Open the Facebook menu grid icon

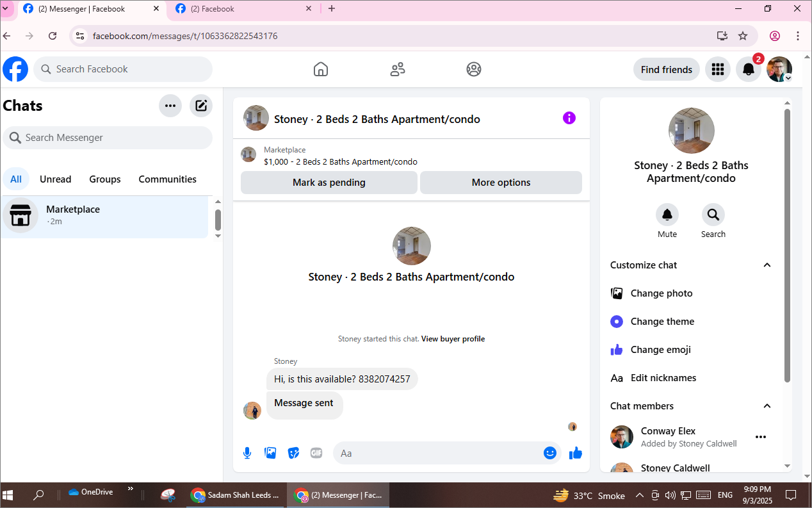718,69
